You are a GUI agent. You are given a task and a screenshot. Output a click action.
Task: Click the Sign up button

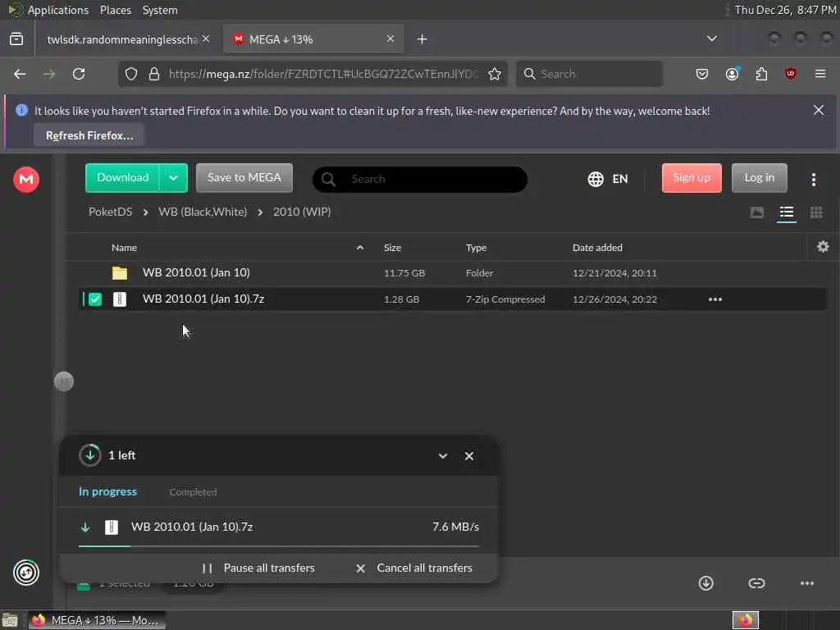point(692,178)
